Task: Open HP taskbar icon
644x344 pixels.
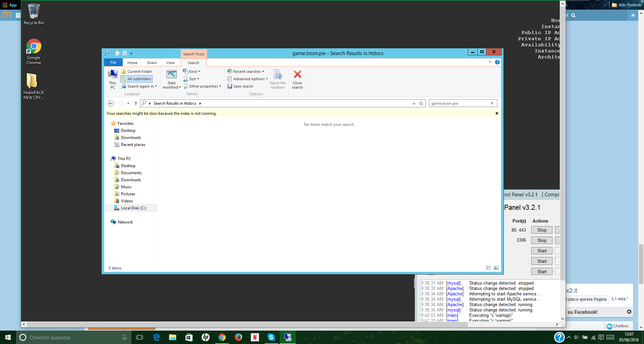Action: click(x=206, y=337)
